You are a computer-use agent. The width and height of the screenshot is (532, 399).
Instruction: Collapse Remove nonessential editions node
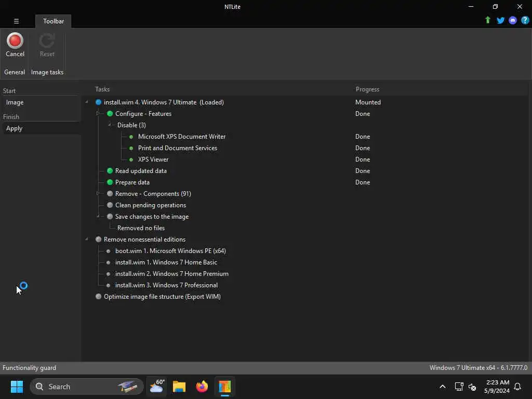click(x=87, y=239)
